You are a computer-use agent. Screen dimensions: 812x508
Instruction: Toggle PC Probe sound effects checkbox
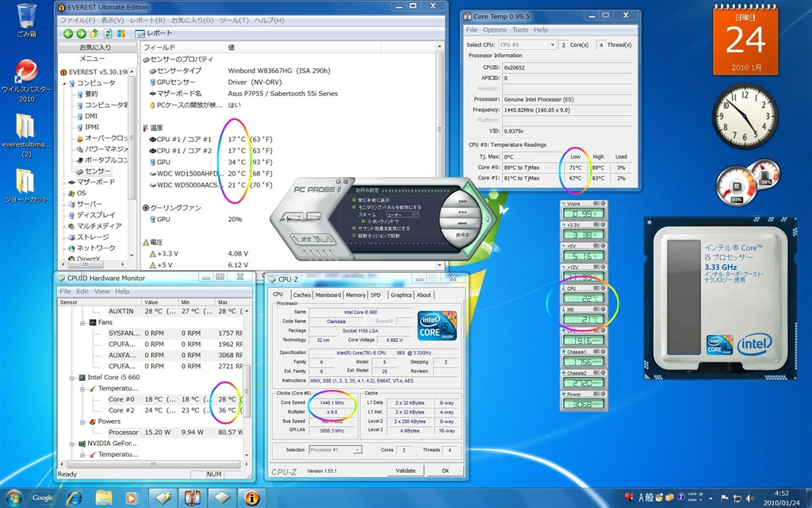(x=354, y=228)
